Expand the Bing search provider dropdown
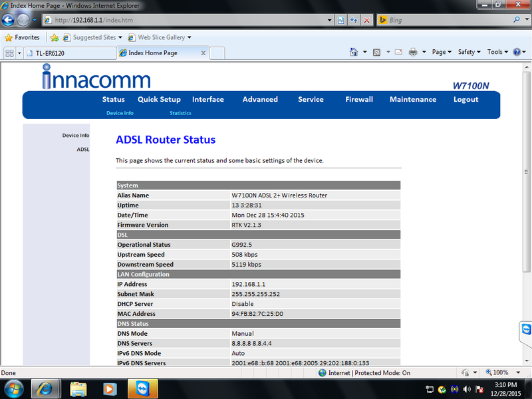The height and width of the screenshot is (399, 532). (x=527, y=20)
